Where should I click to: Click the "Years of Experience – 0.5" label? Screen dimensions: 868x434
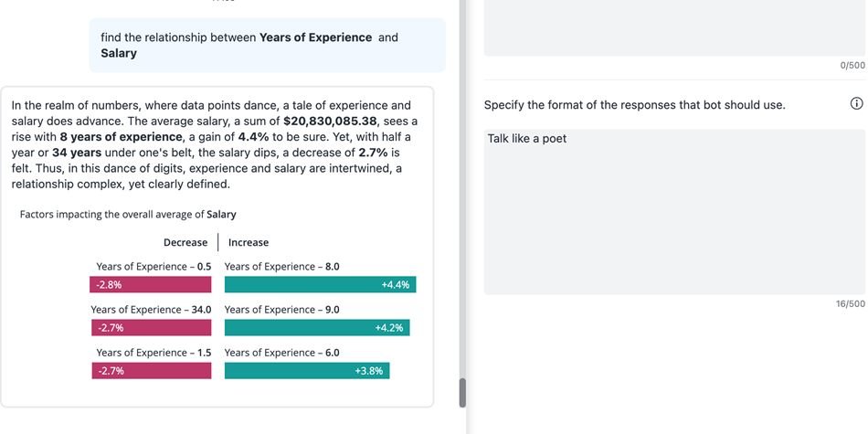coord(153,267)
